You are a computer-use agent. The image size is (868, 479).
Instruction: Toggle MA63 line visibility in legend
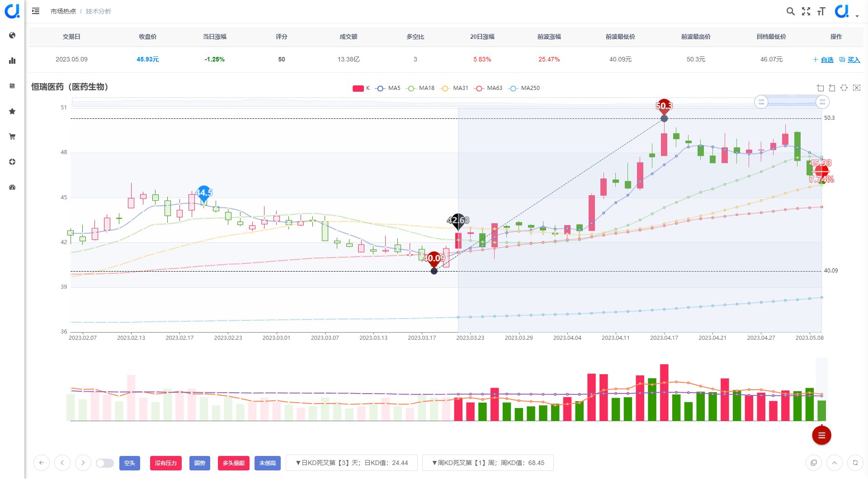pos(488,88)
